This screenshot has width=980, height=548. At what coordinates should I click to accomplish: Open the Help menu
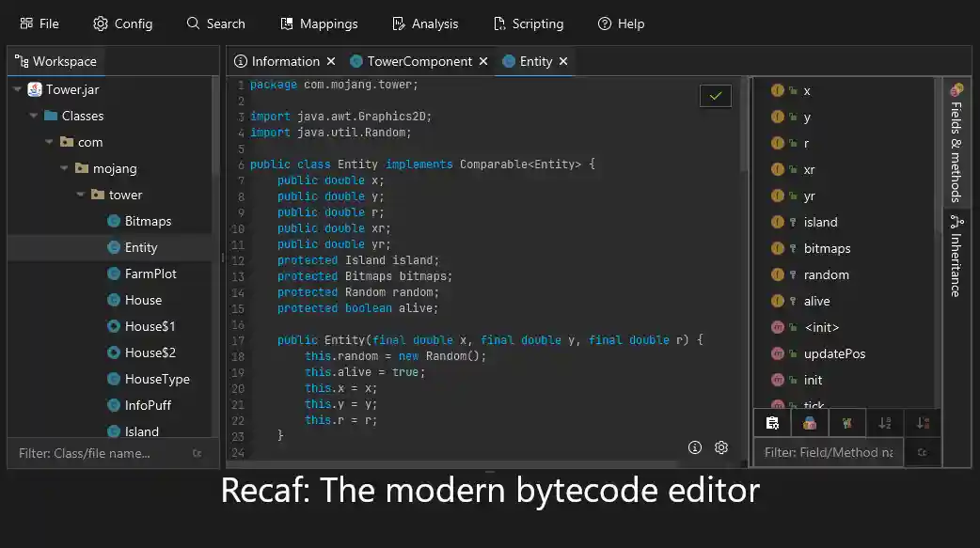pos(621,23)
